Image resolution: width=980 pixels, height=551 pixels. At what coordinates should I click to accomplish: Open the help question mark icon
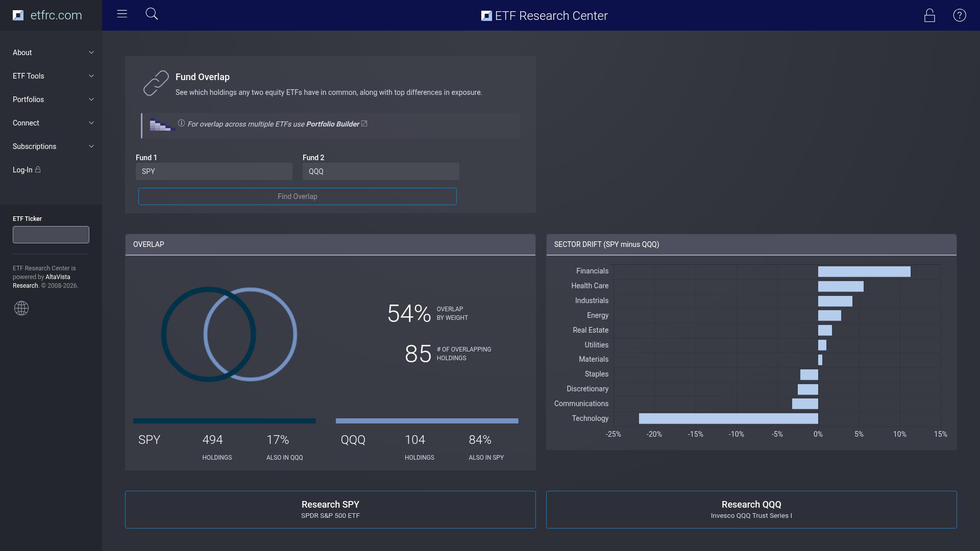pos(960,15)
